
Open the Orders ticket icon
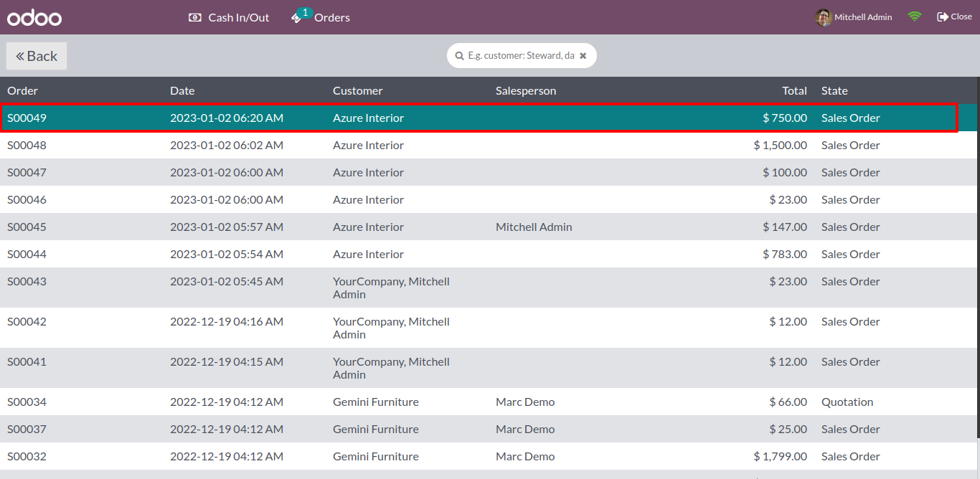point(297,18)
